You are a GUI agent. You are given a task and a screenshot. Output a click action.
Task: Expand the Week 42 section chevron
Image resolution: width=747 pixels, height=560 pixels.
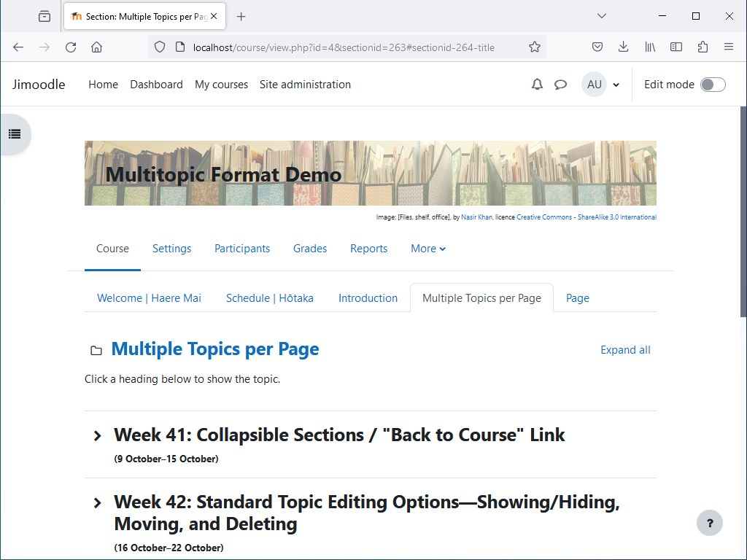[97, 502]
